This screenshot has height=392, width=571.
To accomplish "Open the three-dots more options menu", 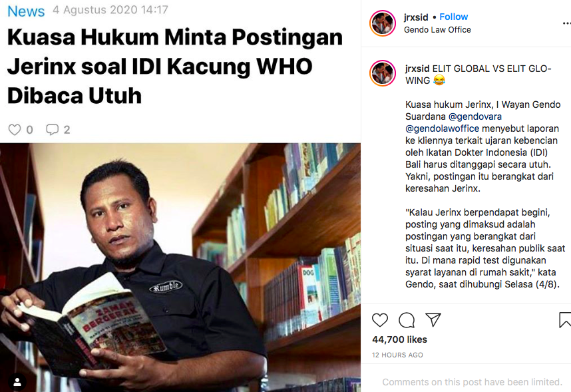I will pos(566,23).
